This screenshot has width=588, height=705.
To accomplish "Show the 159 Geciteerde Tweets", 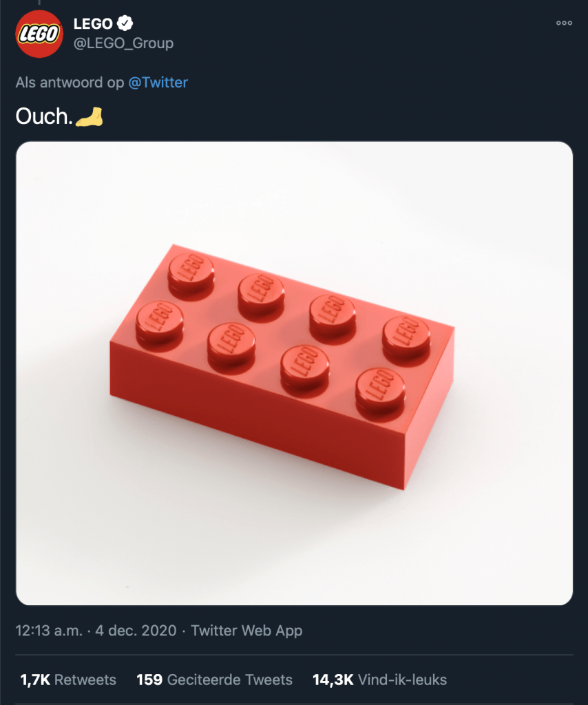I will click(214, 680).
